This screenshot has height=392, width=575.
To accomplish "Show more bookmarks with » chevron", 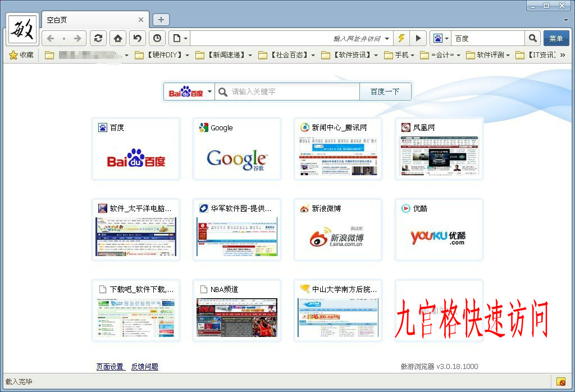I will point(563,55).
